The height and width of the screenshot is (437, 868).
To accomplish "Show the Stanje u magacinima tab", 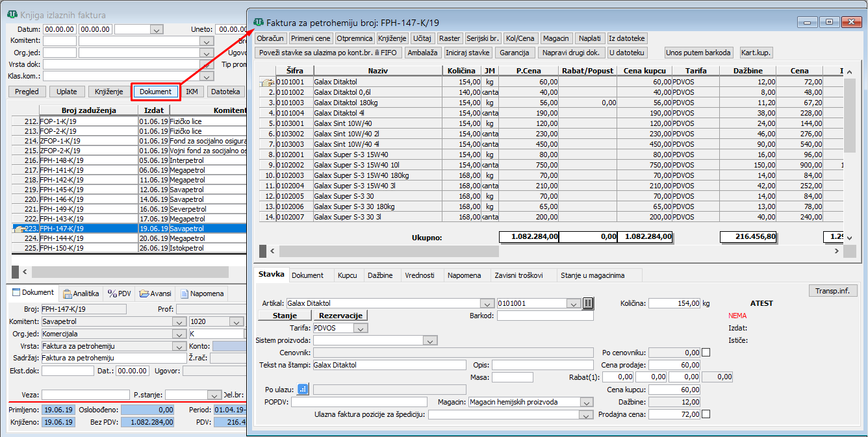I will click(593, 275).
